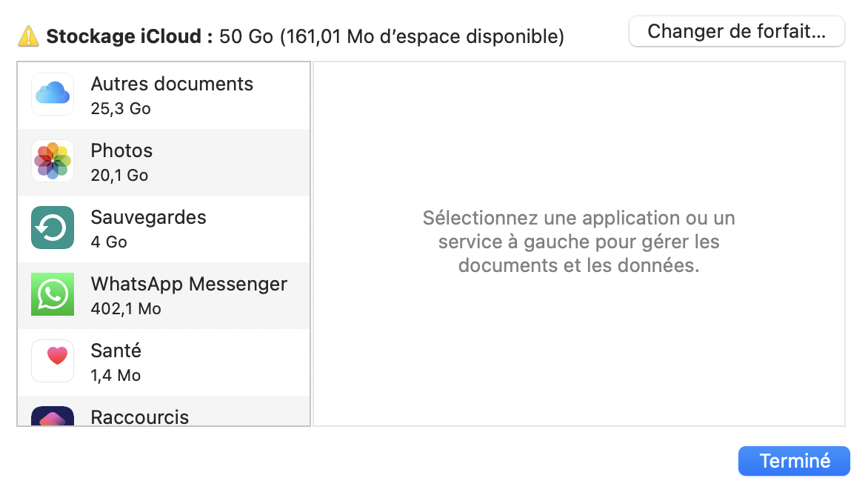This screenshot has height=501, width=868.
Task: Click the 20,1 Go size under Photos
Action: click(x=119, y=176)
